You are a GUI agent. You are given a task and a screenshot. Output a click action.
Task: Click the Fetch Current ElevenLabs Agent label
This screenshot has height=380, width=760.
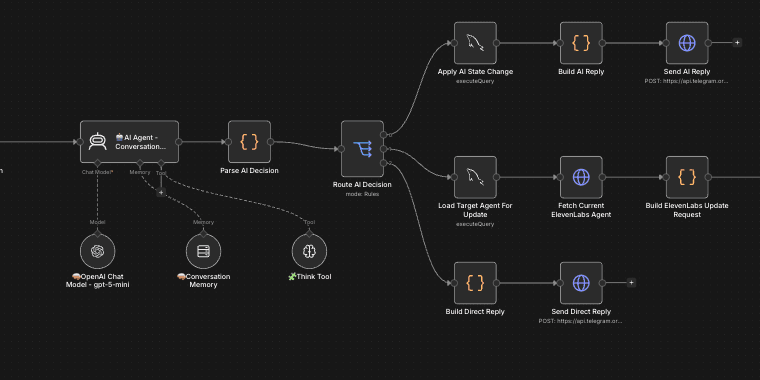(x=581, y=210)
